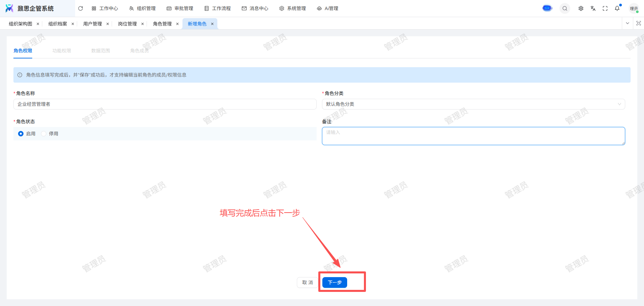
Task: Click the 下一步 button
Action: click(334, 282)
